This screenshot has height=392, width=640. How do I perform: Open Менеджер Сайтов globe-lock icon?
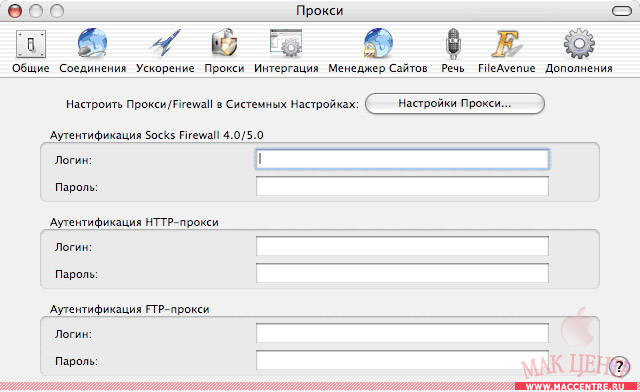pos(378,43)
